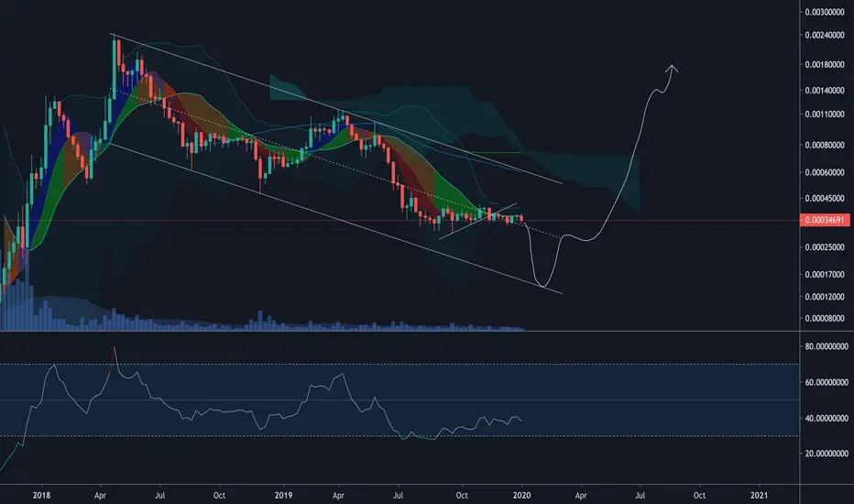Click the 0.00180000 price axis label
Viewport: 854px width, 504px height.
tap(825, 64)
